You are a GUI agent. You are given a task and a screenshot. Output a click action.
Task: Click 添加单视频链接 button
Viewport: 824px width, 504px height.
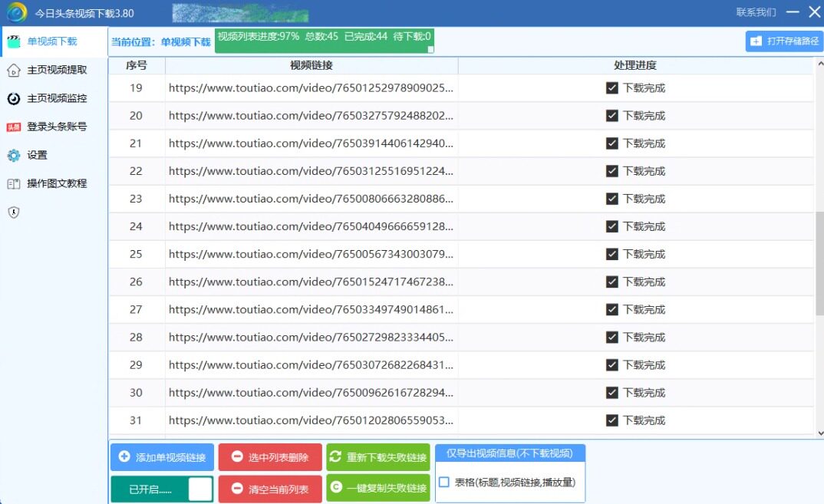tap(162, 457)
